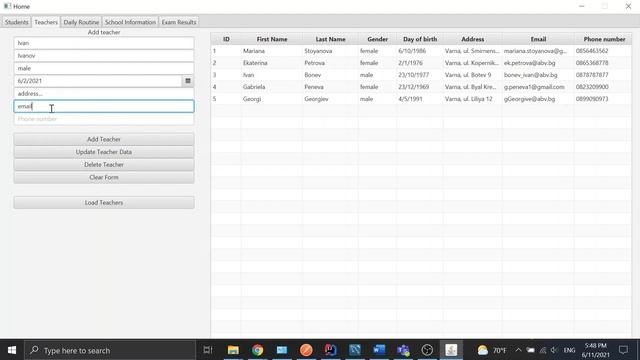This screenshot has height=360, width=640.
Task: Open Google Chrome from the taskbar
Action: point(258,350)
